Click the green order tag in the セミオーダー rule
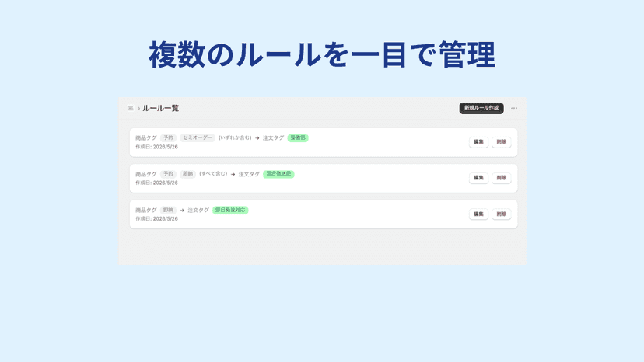 tap(298, 138)
